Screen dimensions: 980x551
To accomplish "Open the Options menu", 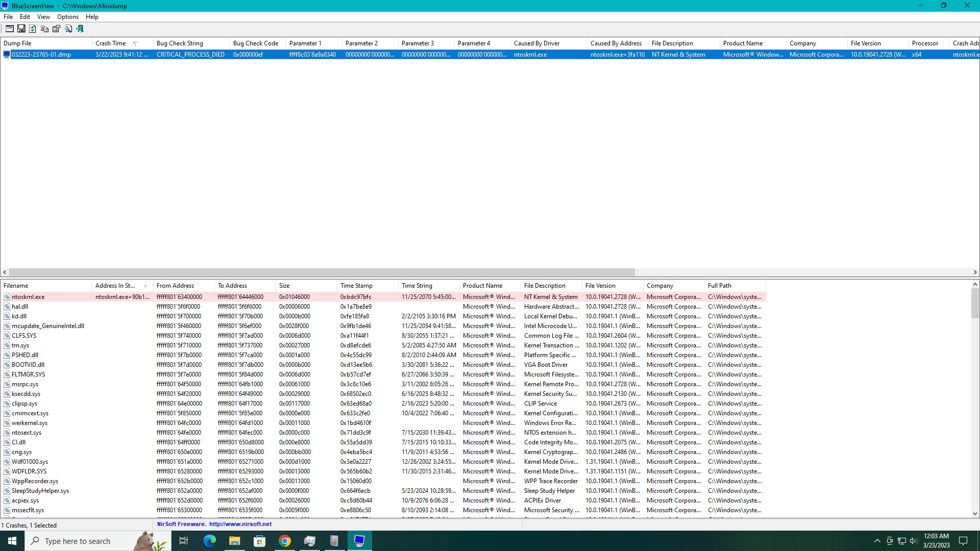I will click(x=68, y=17).
